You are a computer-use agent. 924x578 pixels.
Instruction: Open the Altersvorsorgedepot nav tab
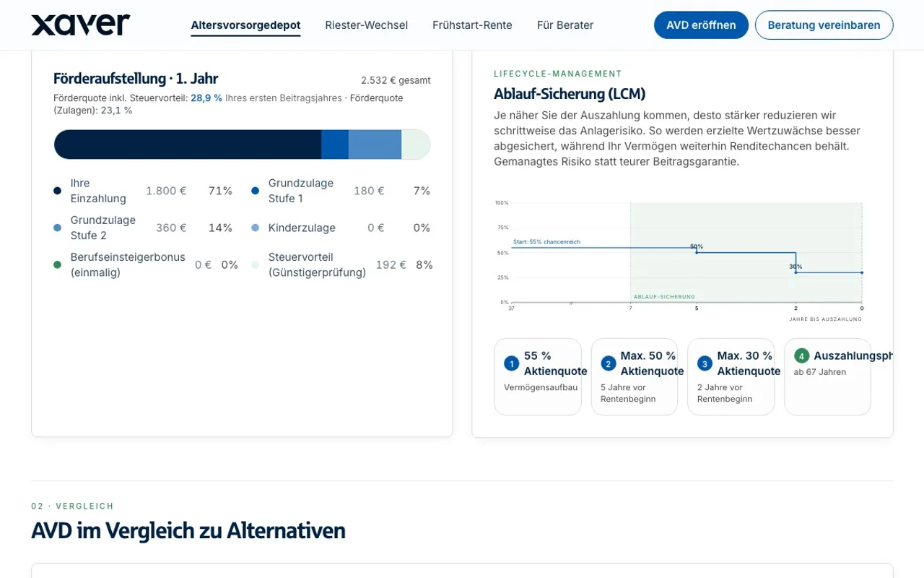pyautogui.click(x=245, y=25)
